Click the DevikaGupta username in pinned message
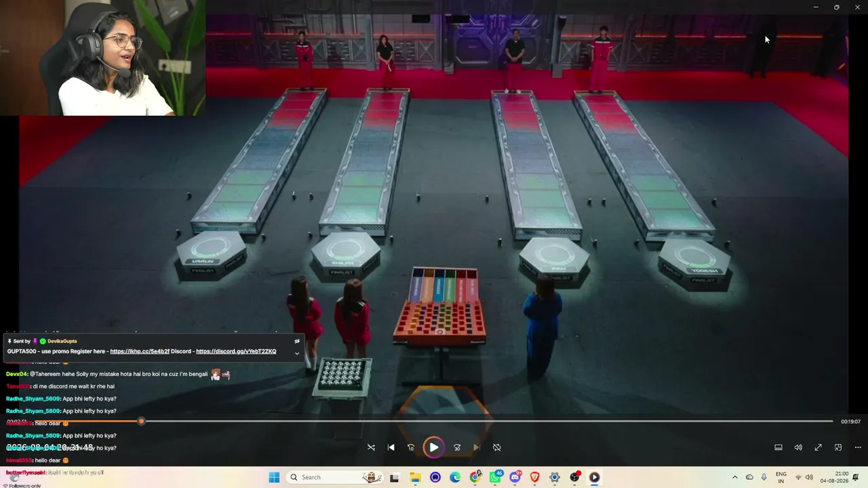868x488 pixels. click(62, 341)
